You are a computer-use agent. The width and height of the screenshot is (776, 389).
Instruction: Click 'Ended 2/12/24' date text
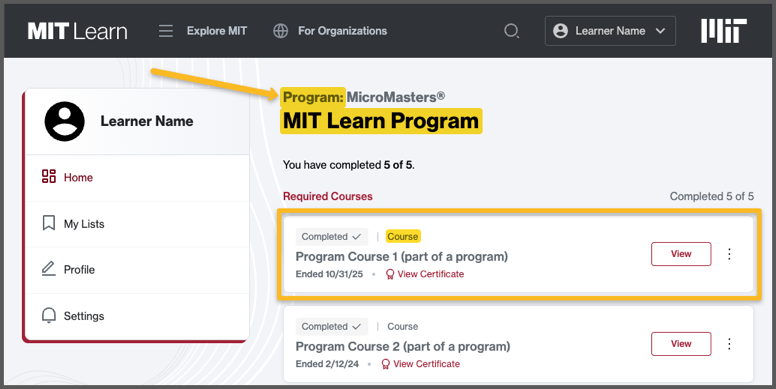[327, 364]
